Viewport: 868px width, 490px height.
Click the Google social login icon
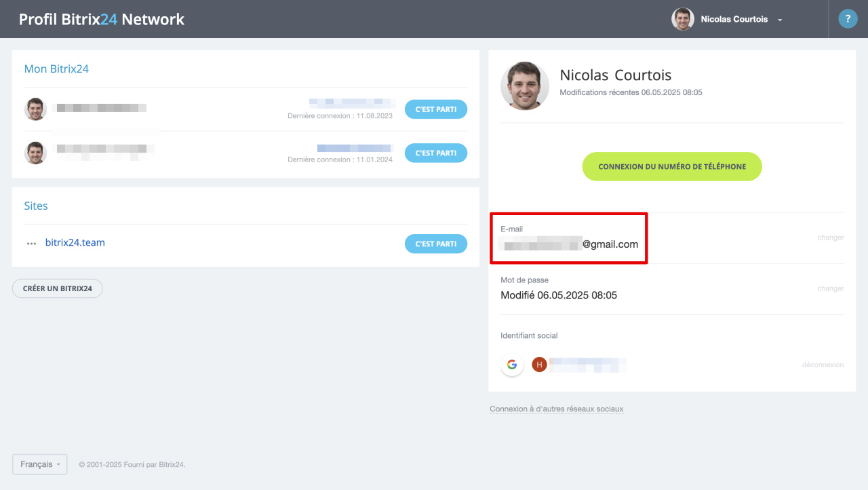512,364
